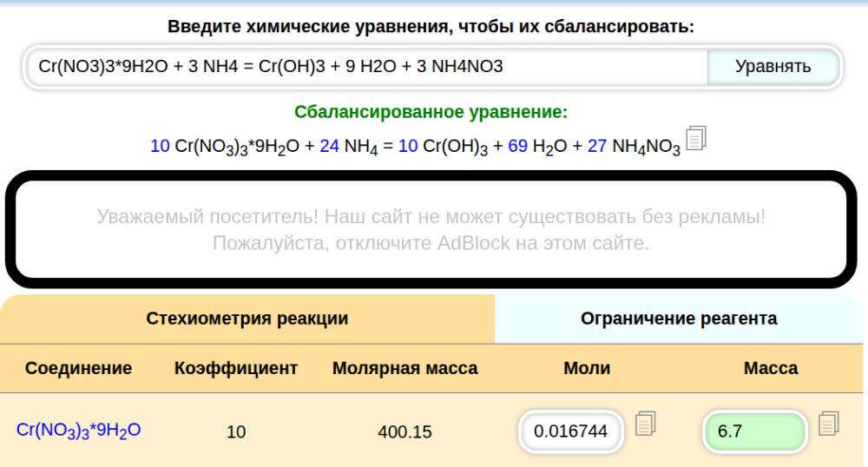Copy the moles value 0.016744
This screenshot has width=868, height=467.
click(x=645, y=424)
